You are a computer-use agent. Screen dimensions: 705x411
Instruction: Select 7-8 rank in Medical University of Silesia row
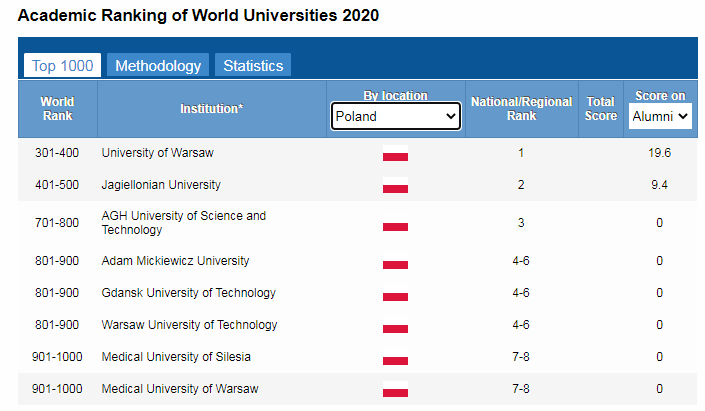coord(521,357)
